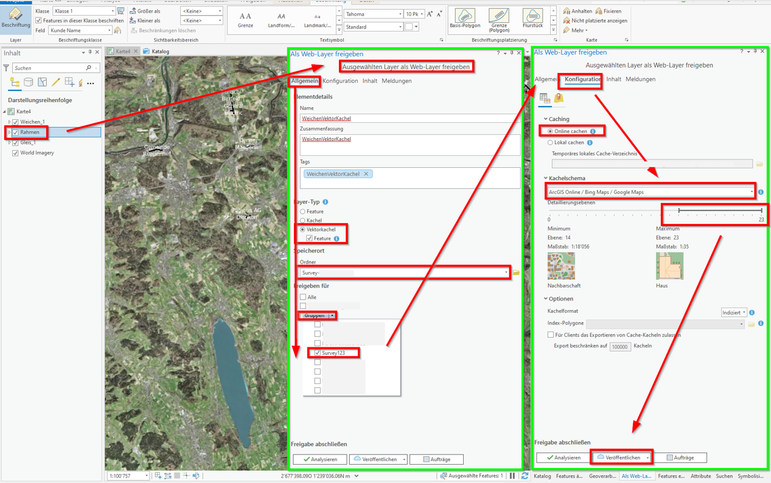Collapse the Caching section
Viewport: 771px width, 483px height.
546,119
